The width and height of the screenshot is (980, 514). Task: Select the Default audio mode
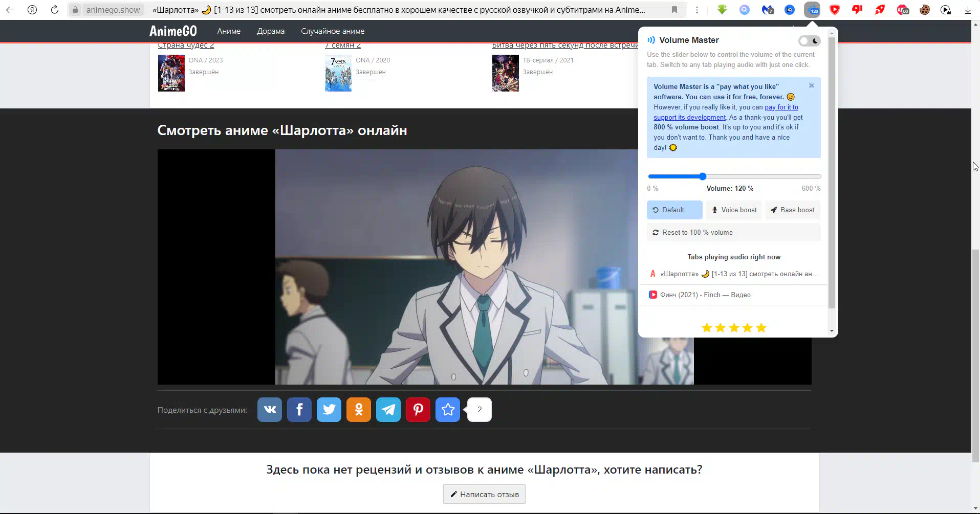coord(674,210)
